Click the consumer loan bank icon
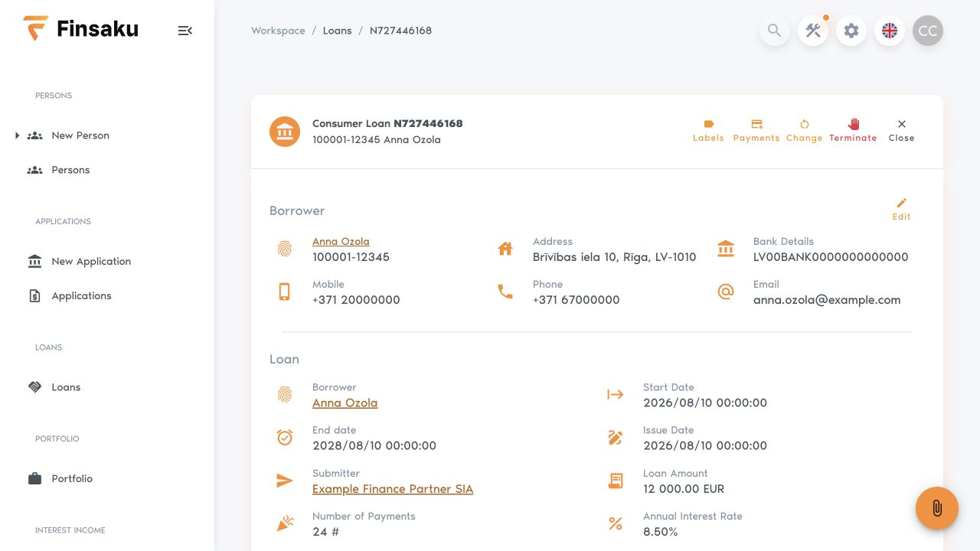Screen dimensions: 980x551 pos(285,132)
